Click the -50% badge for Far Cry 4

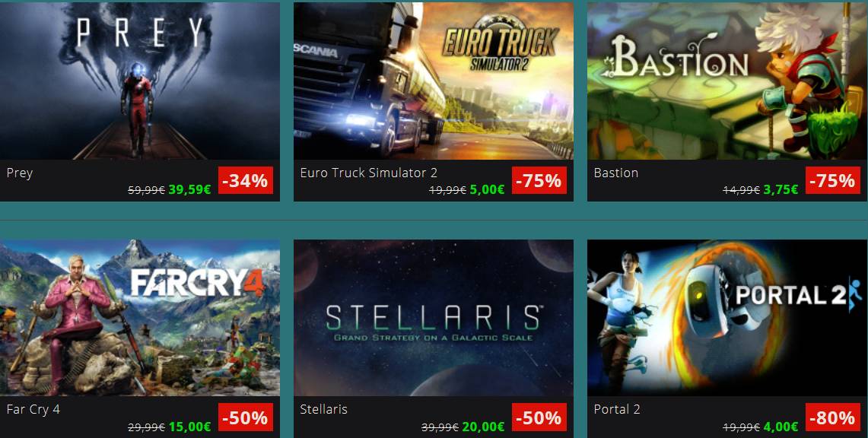(245, 417)
